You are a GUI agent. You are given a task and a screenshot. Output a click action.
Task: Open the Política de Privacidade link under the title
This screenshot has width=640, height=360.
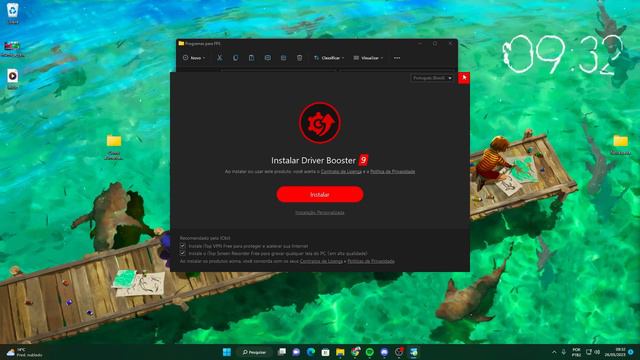click(393, 171)
